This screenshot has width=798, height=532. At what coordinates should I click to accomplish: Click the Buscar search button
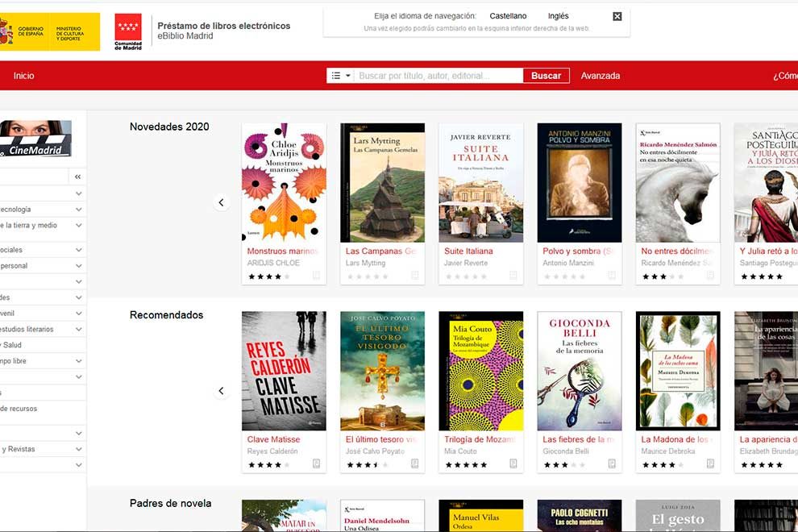coord(546,76)
